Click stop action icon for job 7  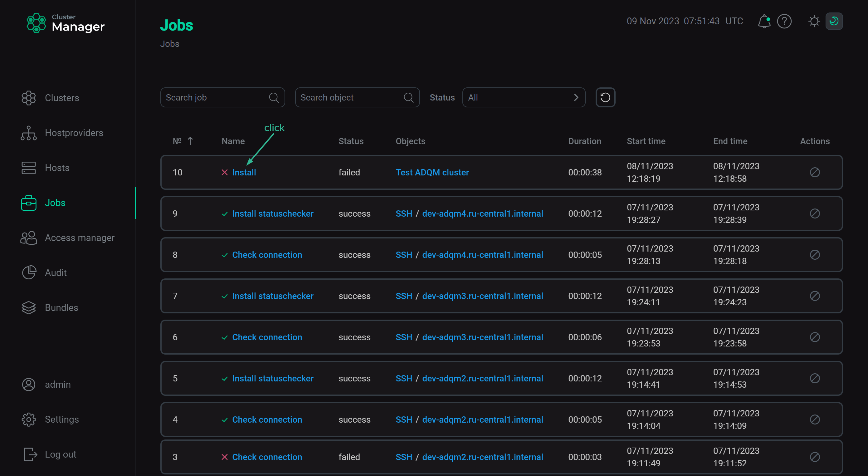coord(815,296)
